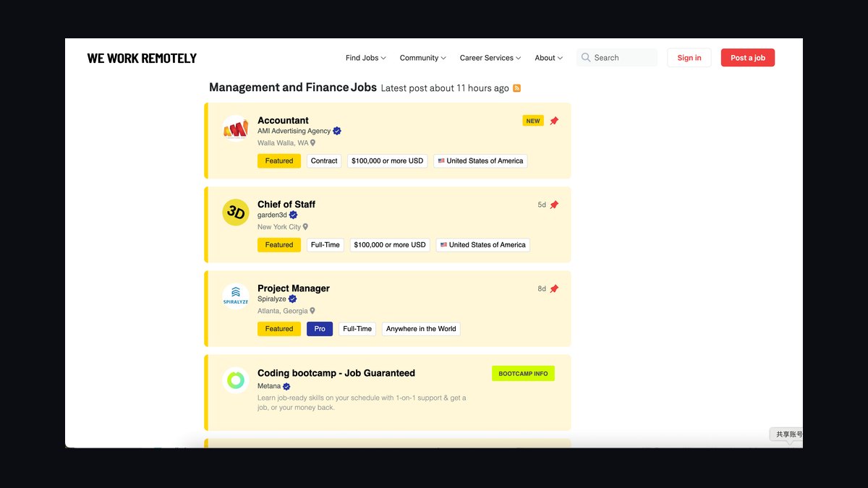
Task: Click the New York City location text
Action: pyautogui.click(x=279, y=227)
